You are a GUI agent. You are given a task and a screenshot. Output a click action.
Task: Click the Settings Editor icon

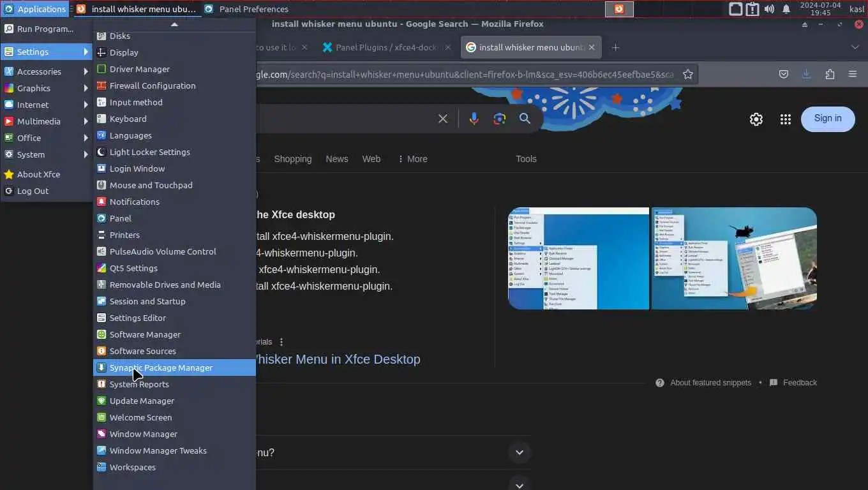[x=101, y=318]
